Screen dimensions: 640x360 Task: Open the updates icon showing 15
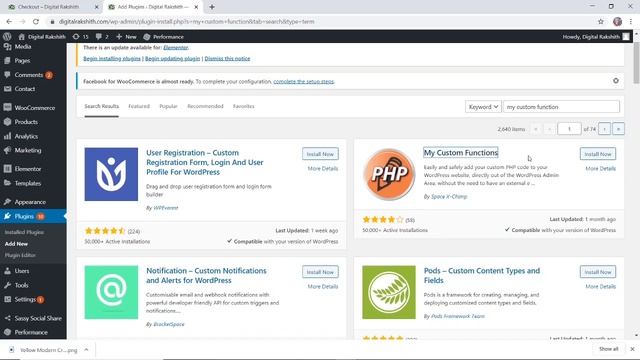[x=80, y=37]
